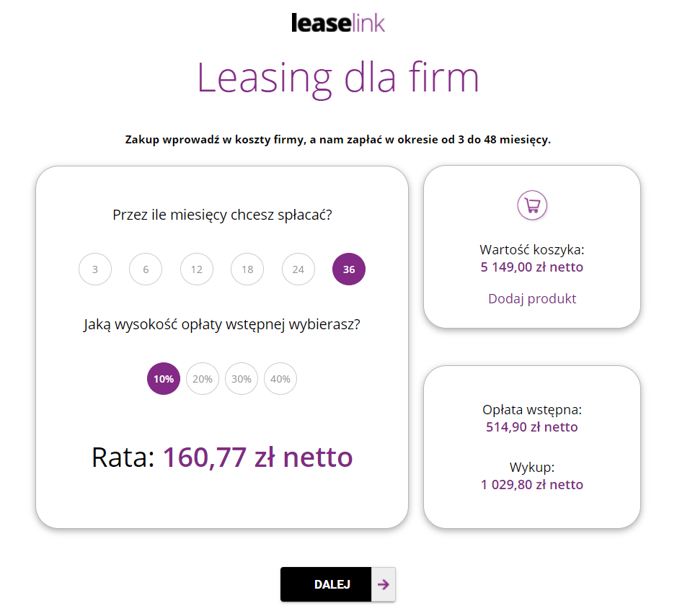Select the 36 months option

349,269
